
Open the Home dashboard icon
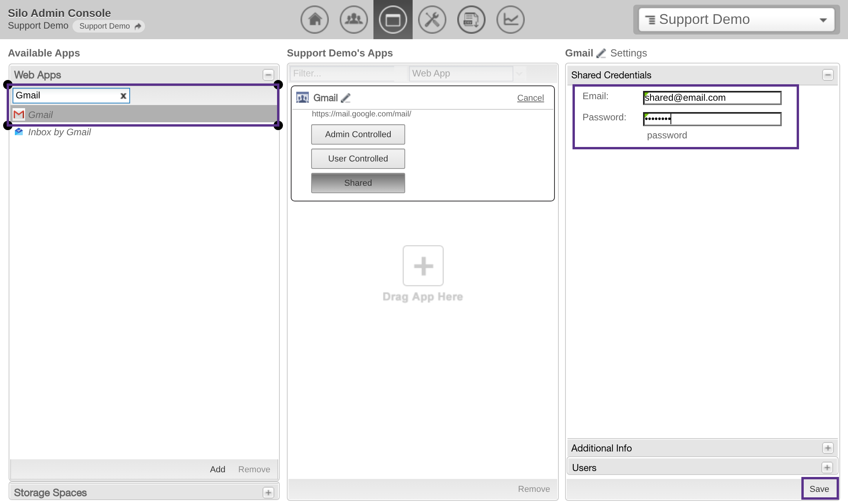(315, 20)
